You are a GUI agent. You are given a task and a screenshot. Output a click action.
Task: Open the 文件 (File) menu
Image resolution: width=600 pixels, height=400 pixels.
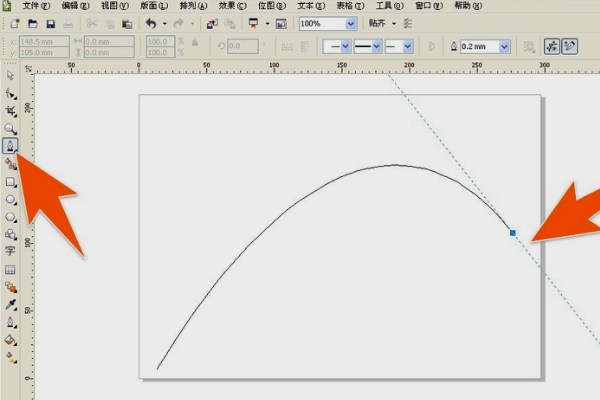pyautogui.click(x=36, y=6)
